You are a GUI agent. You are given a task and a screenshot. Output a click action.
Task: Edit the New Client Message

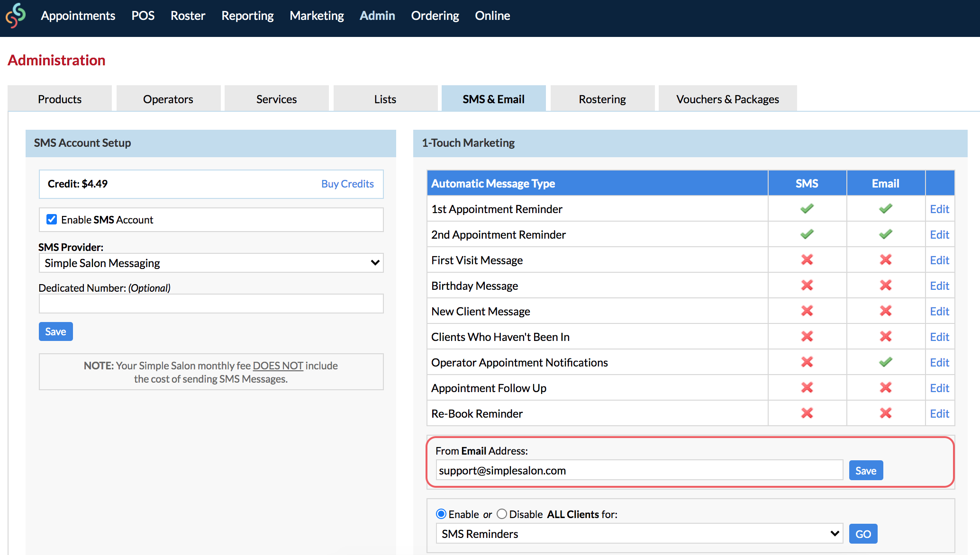coord(939,311)
